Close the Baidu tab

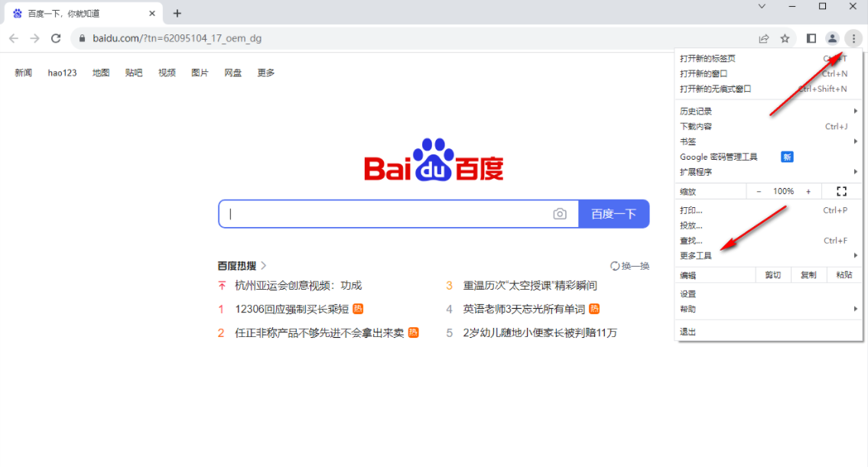(x=152, y=13)
